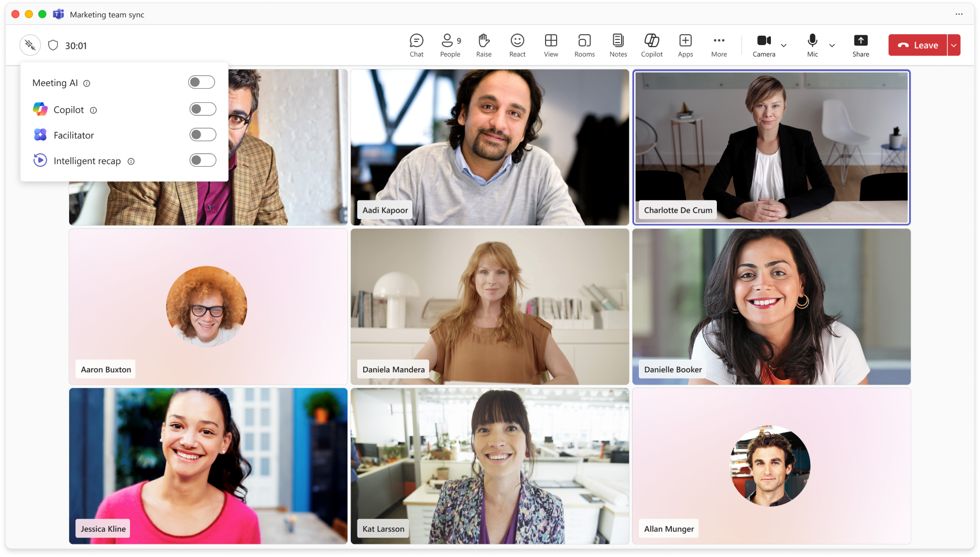Viewport: 980px width, 557px height.
Task: Change the meeting View layout
Action: [x=551, y=45]
